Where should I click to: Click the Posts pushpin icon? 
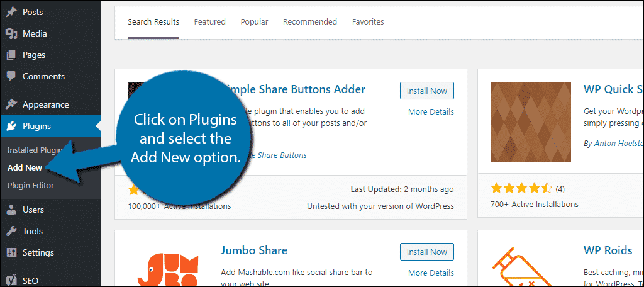point(11,12)
